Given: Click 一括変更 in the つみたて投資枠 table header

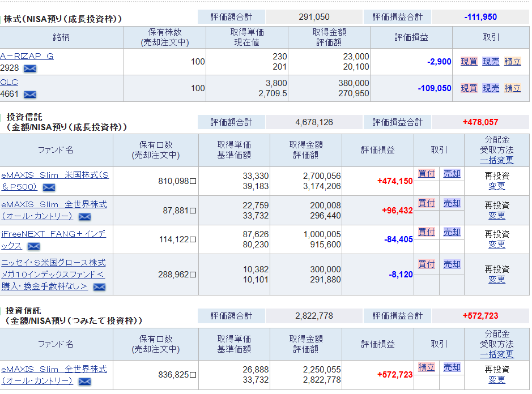Looking at the screenshot, I should [496, 354].
